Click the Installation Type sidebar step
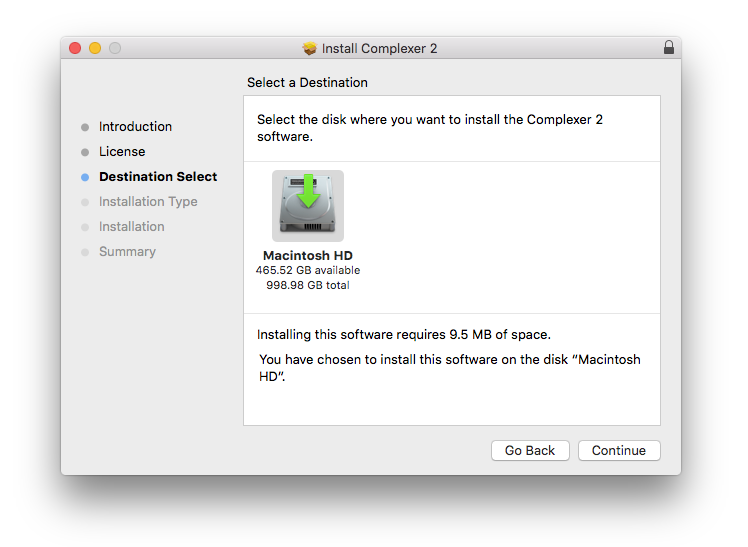 (148, 202)
